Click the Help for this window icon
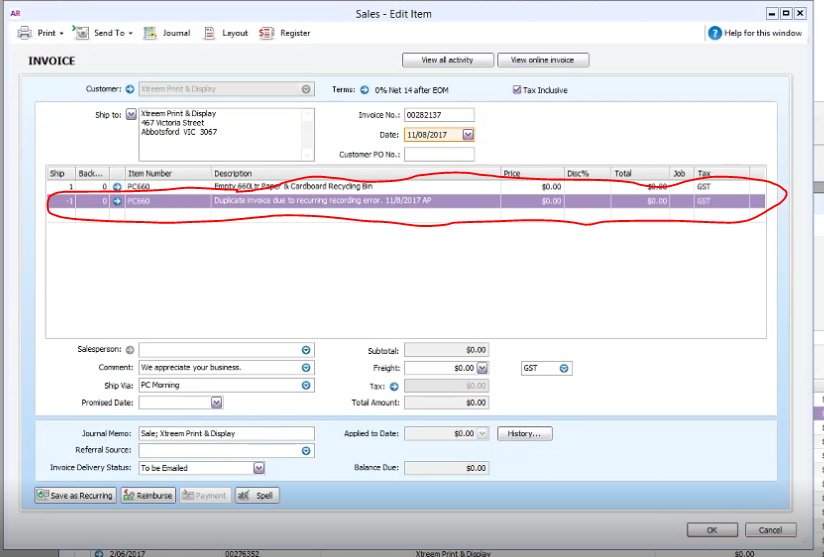 click(x=715, y=33)
